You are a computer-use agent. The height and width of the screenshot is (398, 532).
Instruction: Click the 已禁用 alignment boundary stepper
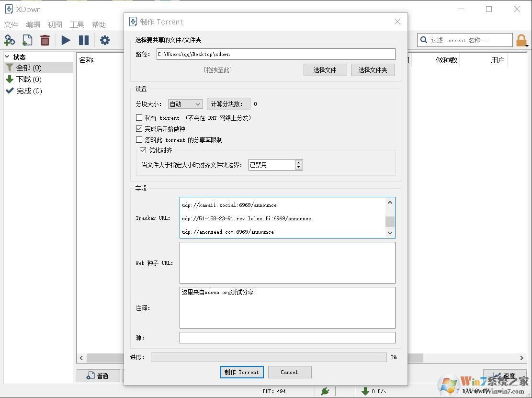point(298,164)
